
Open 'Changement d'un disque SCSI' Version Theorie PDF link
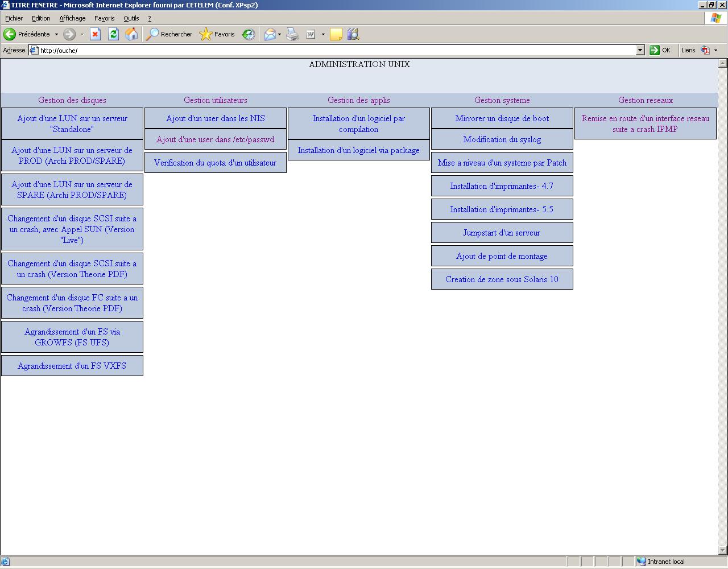[x=72, y=269]
